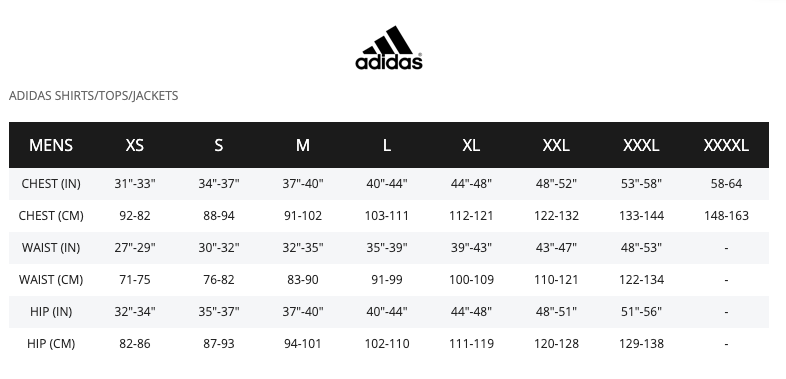Click the L size column header

click(x=386, y=145)
